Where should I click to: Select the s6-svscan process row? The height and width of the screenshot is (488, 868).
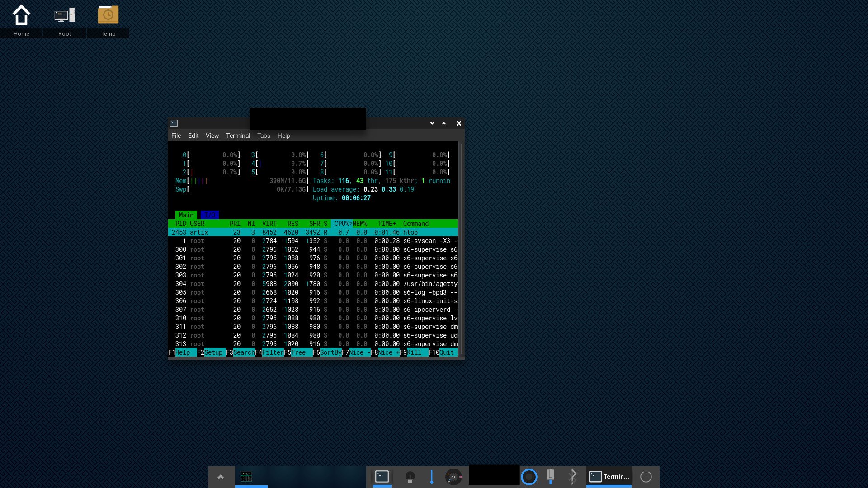click(x=313, y=241)
